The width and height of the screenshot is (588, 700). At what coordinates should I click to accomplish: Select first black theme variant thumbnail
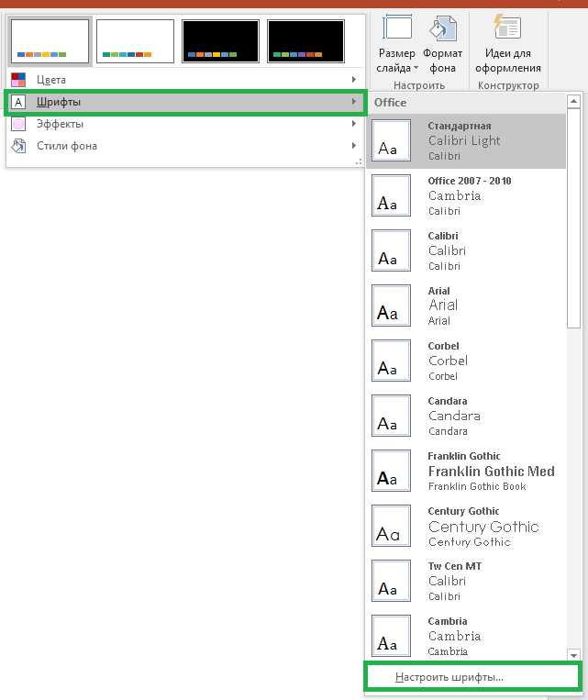(x=220, y=41)
